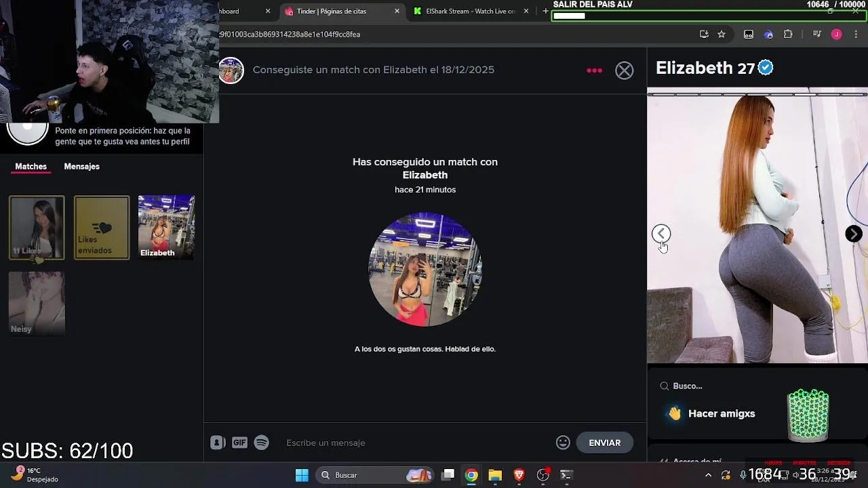Select Elizabeth match thumbnail

click(x=166, y=228)
